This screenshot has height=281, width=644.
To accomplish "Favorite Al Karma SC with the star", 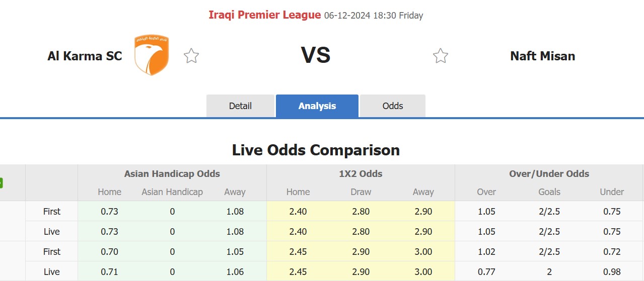I will click(191, 55).
